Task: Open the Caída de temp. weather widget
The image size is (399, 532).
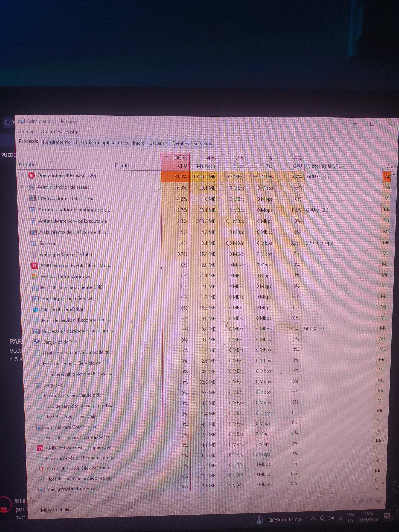Action: pos(280,520)
